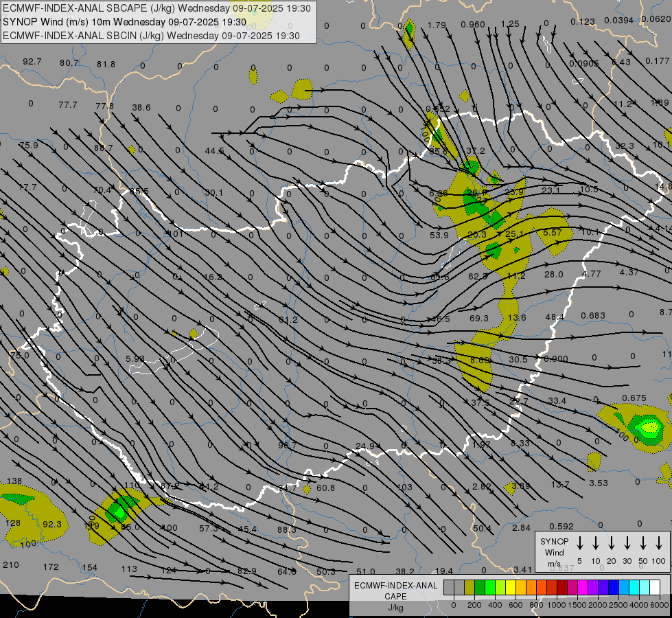
Task: Click the J/kg unit label in legend
Action: pyautogui.click(x=395, y=608)
